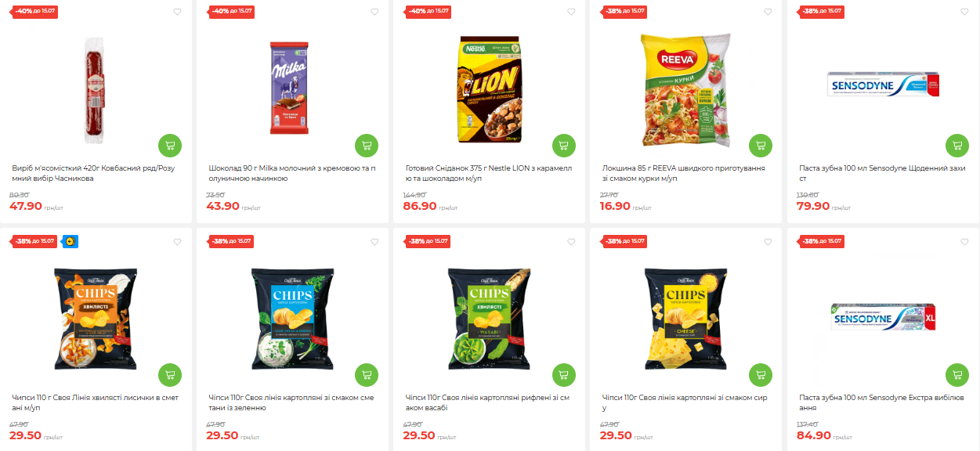Mark REEVA noodles as favorite
This screenshot has height=451, width=980.
pyautogui.click(x=767, y=12)
